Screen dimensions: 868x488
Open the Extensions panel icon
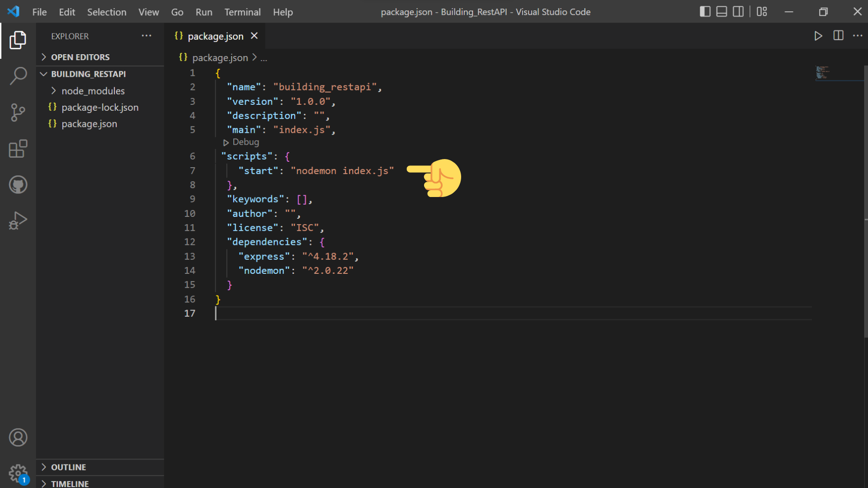pyautogui.click(x=18, y=149)
